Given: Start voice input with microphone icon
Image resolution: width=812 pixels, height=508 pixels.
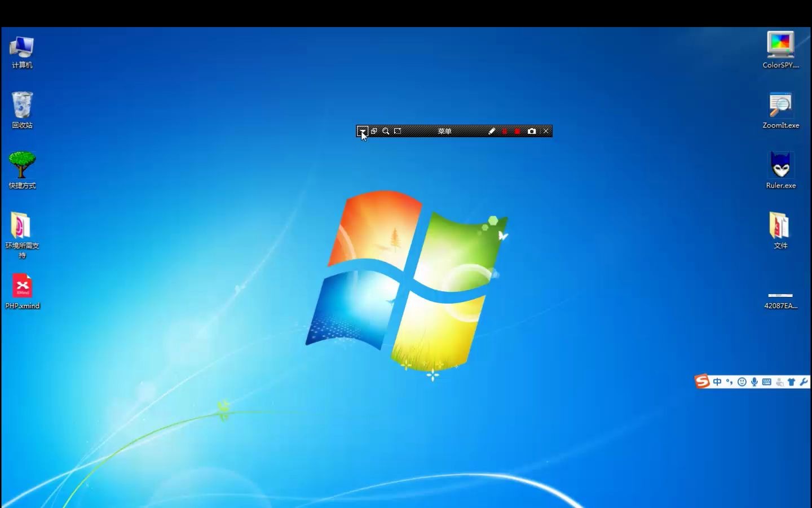Looking at the screenshot, I should pyautogui.click(x=754, y=382).
